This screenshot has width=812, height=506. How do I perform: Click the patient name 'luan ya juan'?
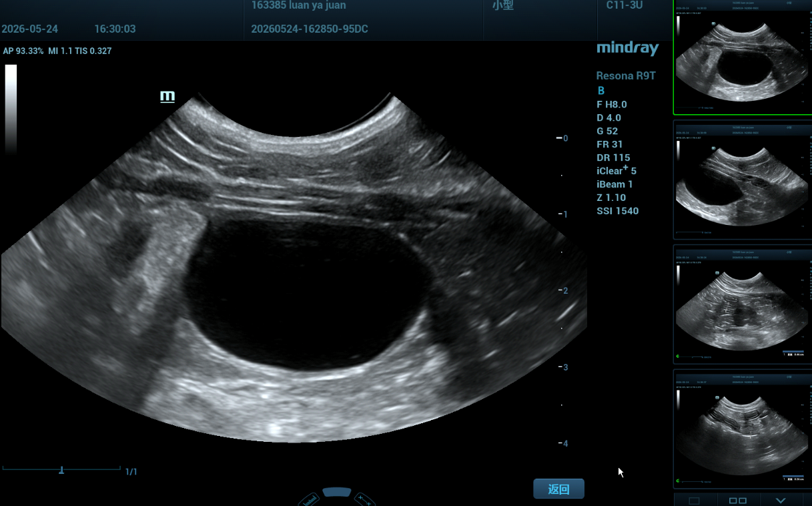(x=318, y=5)
